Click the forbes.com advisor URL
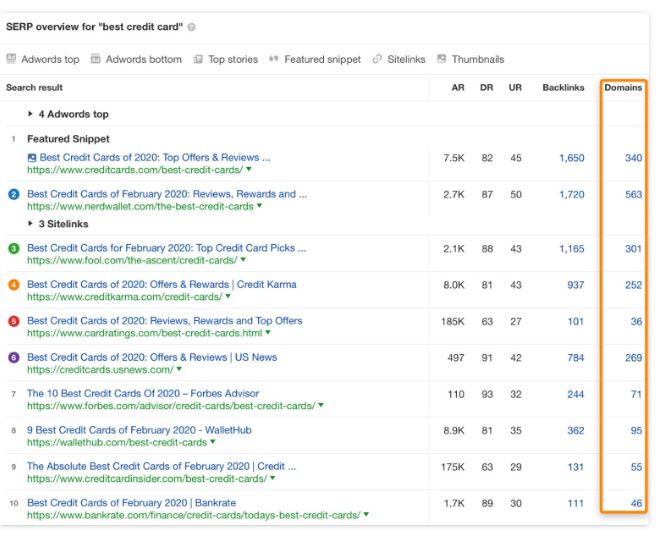 point(171,406)
